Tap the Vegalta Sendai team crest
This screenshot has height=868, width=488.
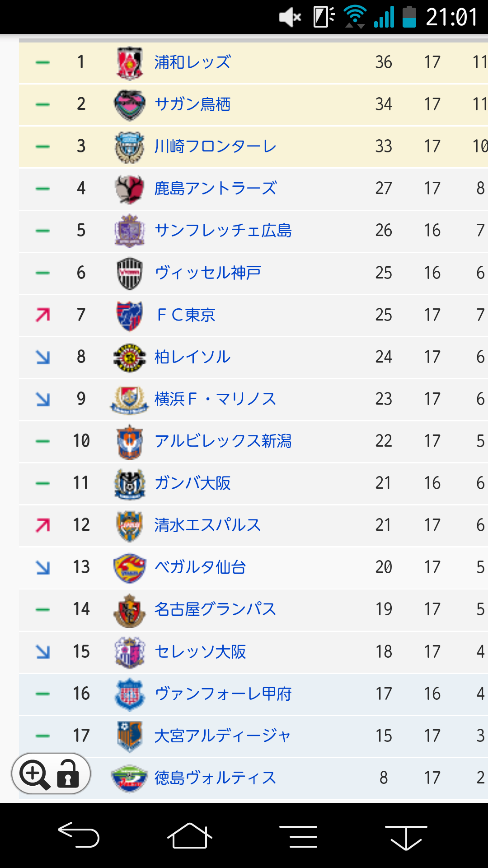(x=130, y=567)
